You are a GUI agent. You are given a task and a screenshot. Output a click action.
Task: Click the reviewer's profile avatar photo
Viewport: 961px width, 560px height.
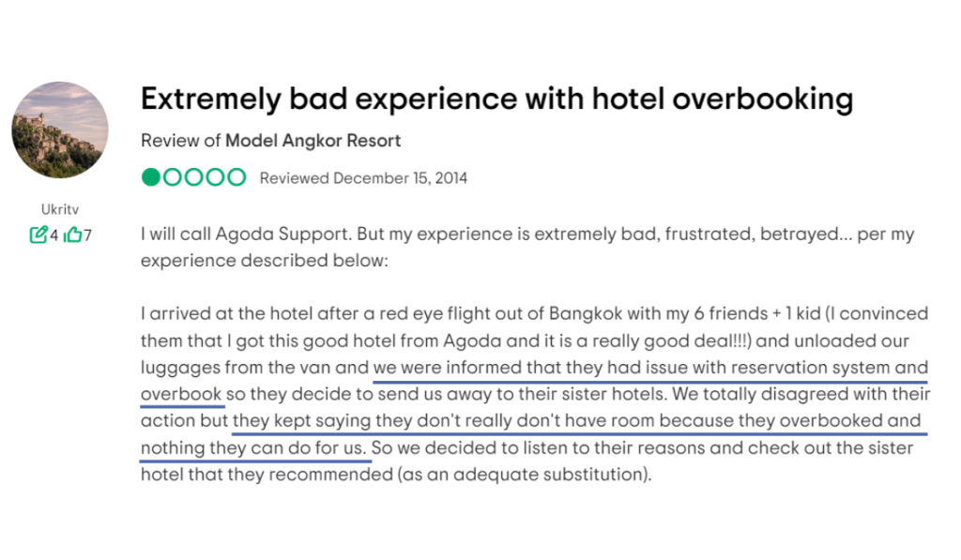[60, 129]
